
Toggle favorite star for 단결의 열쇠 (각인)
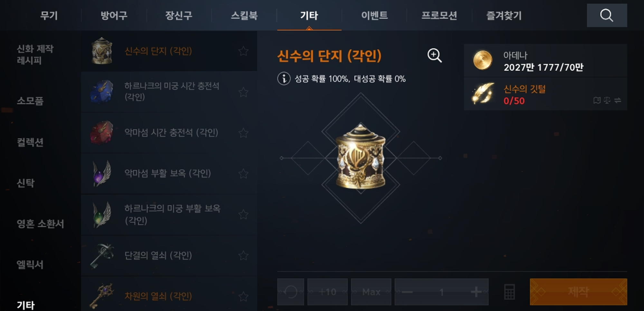[243, 255]
